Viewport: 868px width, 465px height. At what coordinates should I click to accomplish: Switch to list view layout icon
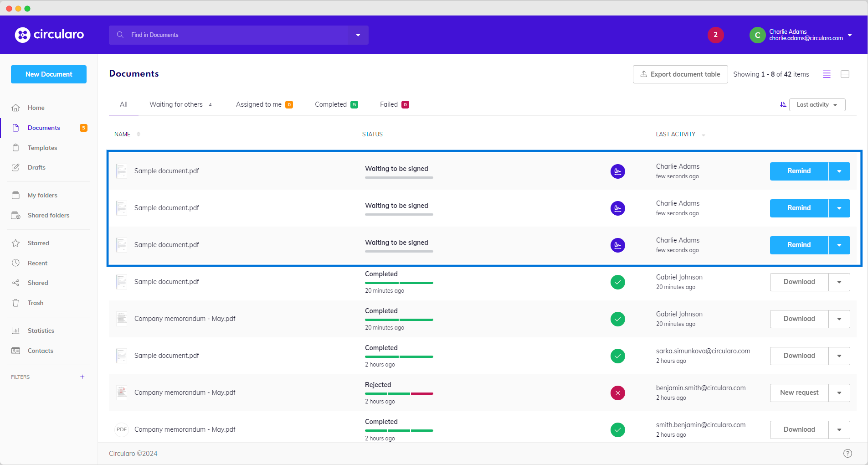(827, 74)
